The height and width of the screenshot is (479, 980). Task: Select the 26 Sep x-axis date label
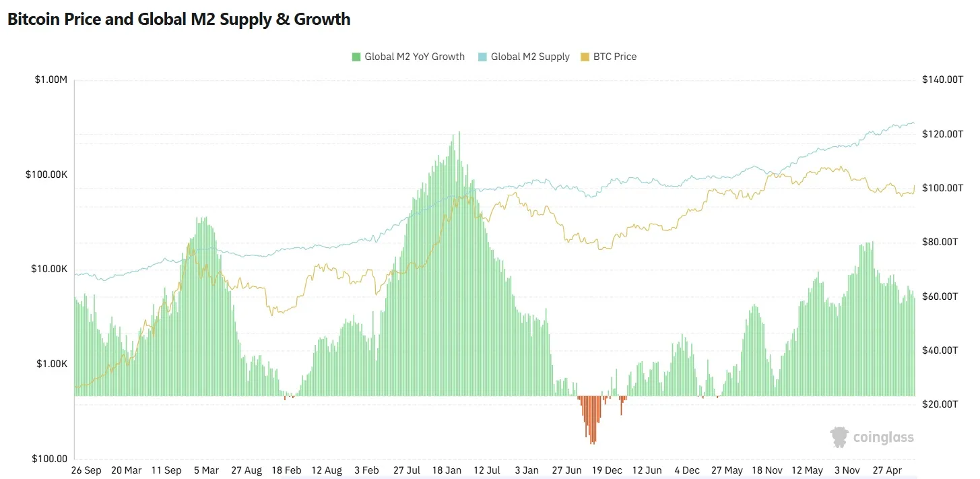pyautogui.click(x=86, y=470)
